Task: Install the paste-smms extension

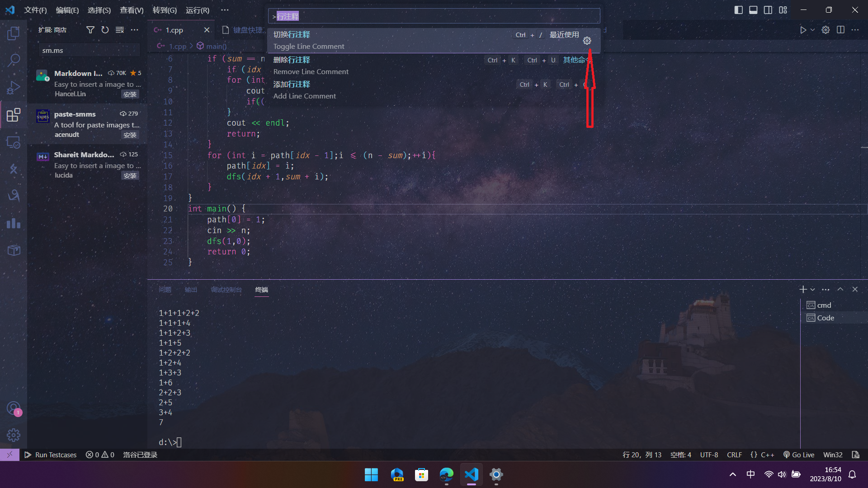Action: coord(130,135)
